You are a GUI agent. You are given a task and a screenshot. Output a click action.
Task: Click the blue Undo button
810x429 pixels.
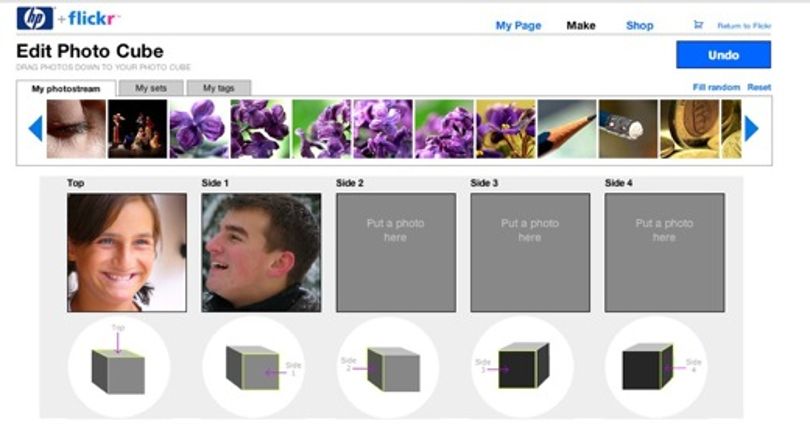(723, 55)
